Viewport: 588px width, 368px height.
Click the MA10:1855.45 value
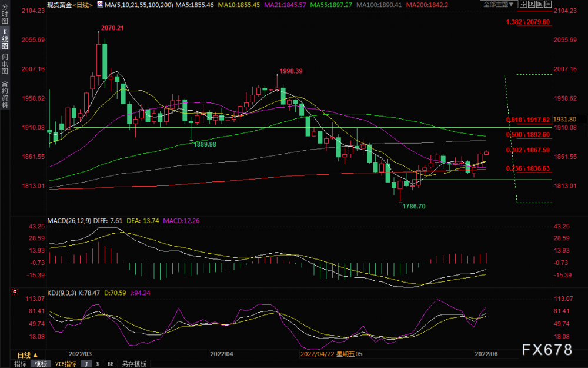(239, 5)
